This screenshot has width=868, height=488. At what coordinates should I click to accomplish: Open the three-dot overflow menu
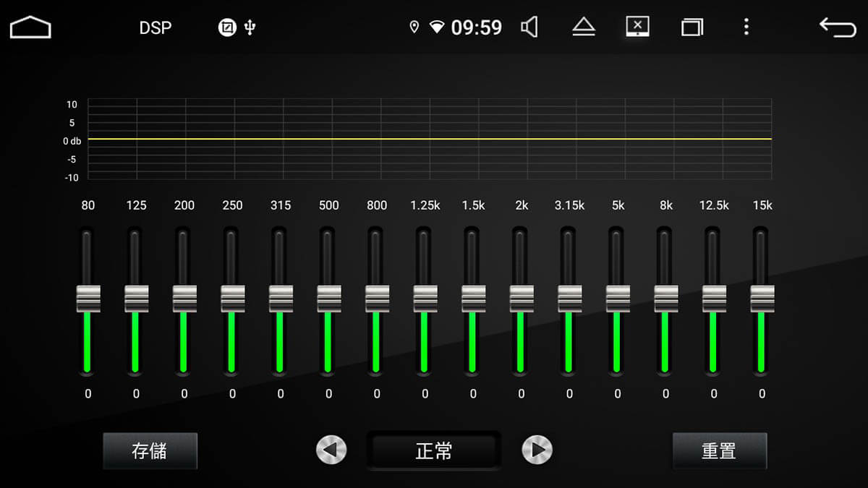coord(746,27)
